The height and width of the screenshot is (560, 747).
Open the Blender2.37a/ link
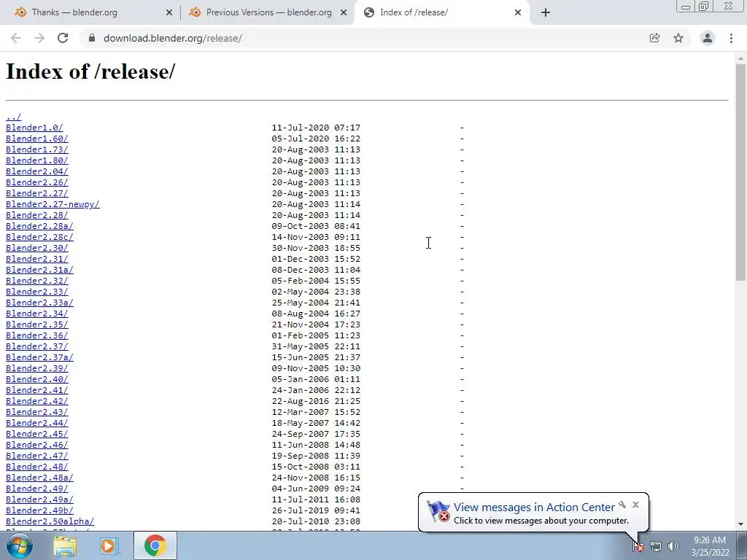(x=39, y=357)
